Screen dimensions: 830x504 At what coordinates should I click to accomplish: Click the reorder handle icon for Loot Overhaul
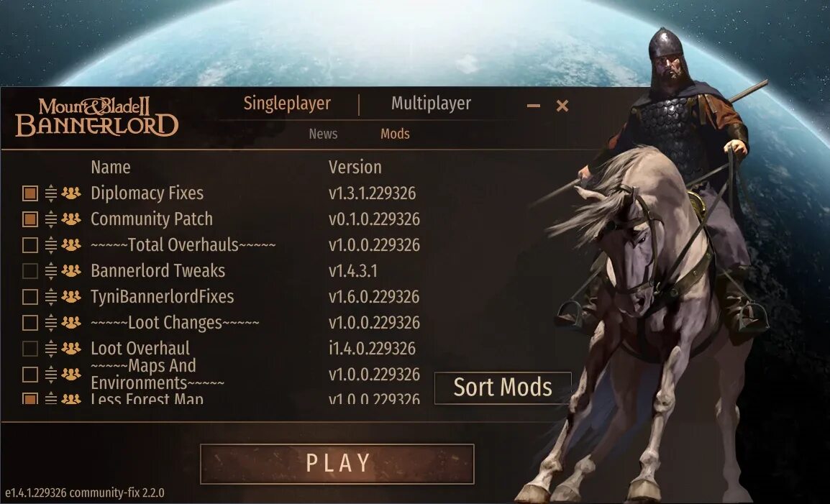point(51,349)
